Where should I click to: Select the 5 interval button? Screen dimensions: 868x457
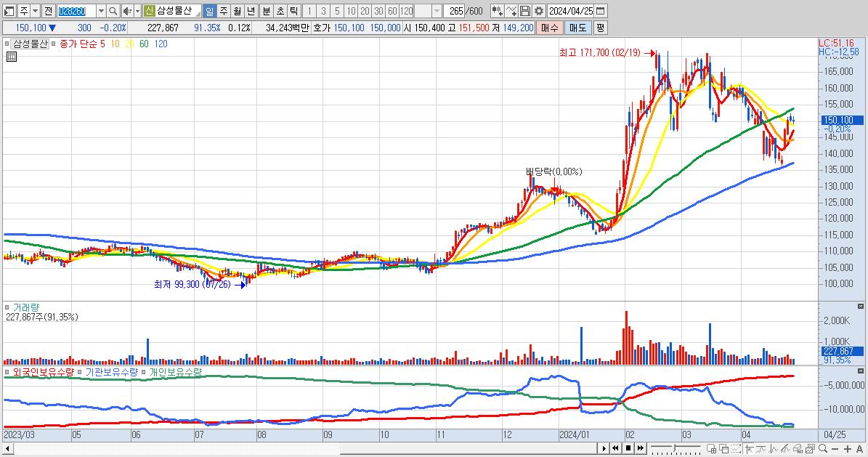coord(337,11)
